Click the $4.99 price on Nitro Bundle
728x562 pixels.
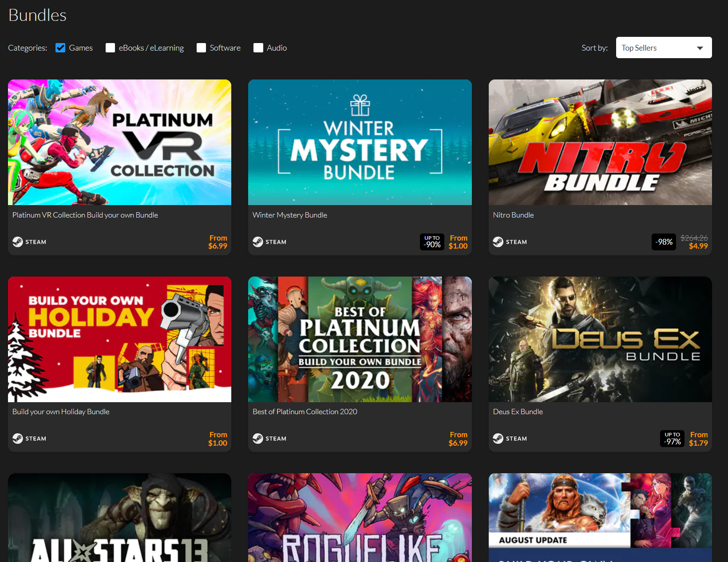pyautogui.click(x=698, y=246)
